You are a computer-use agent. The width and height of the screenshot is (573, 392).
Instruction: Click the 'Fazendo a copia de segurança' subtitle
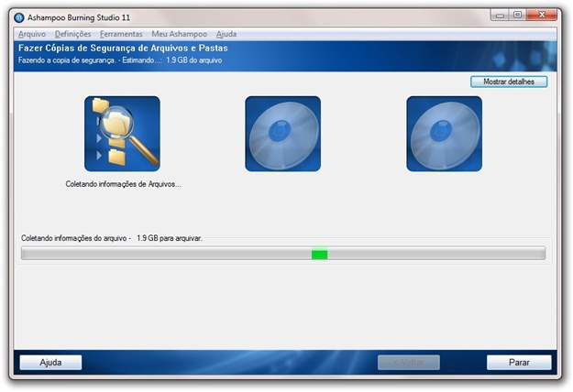click(x=67, y=60)
